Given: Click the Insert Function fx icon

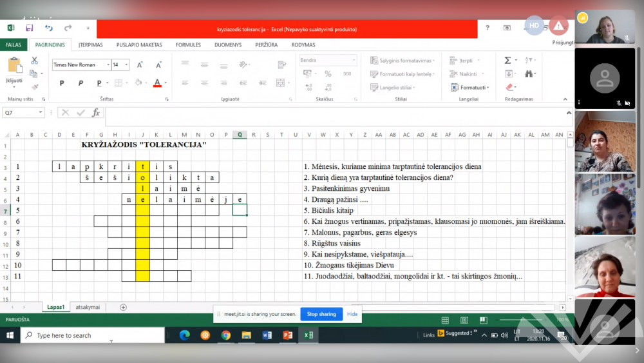Looking at the screenshot, I should tap(96, 112).
